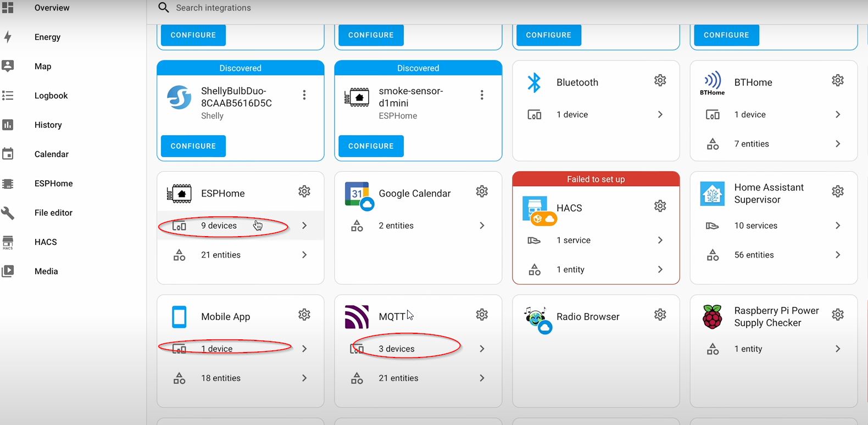Expand ESPHome 21 entities chevron

pyautogui.click(x=304, y=255)
